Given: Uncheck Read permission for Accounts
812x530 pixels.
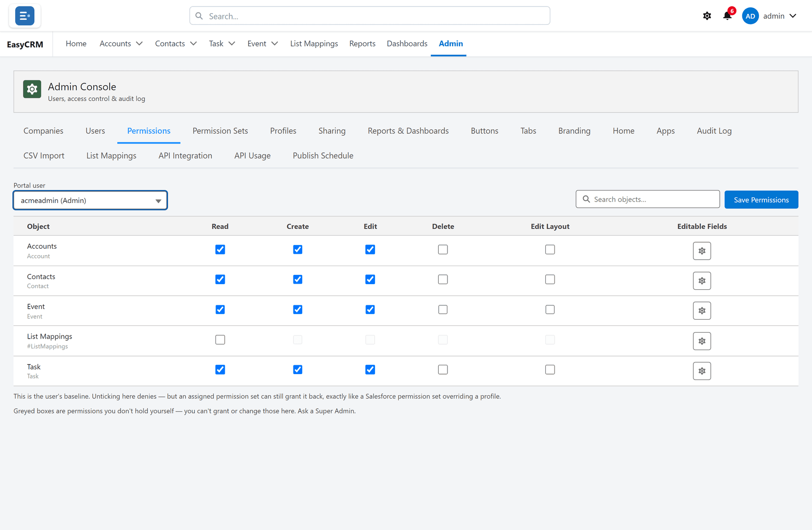Looking at the screenshot, I should 220,250.
